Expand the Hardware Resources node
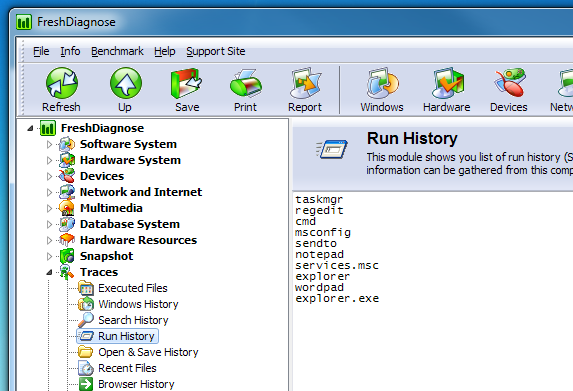This screenshot has width=573, height=391. [49, 240]
